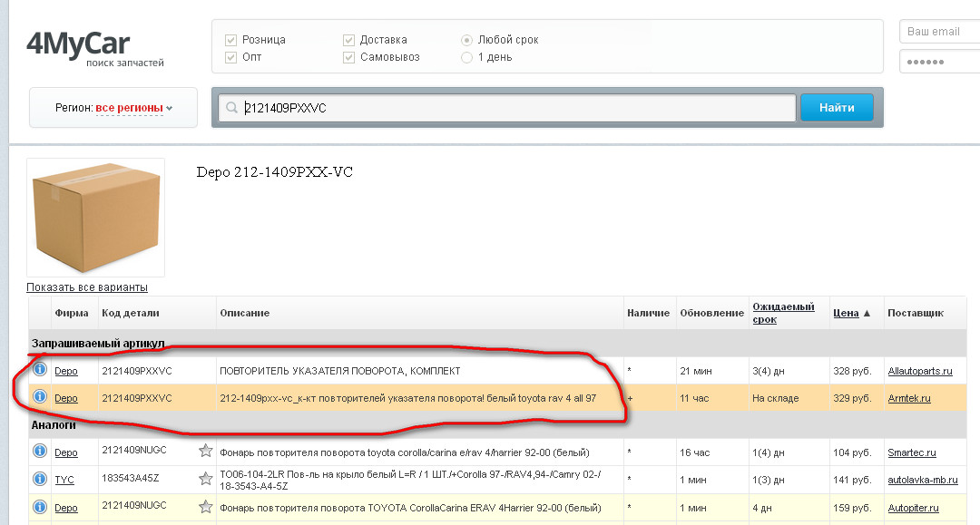This screenshot has height=525, width=980.
Task: Star the TYC 183543A45Z part
Action: [206, 479]
